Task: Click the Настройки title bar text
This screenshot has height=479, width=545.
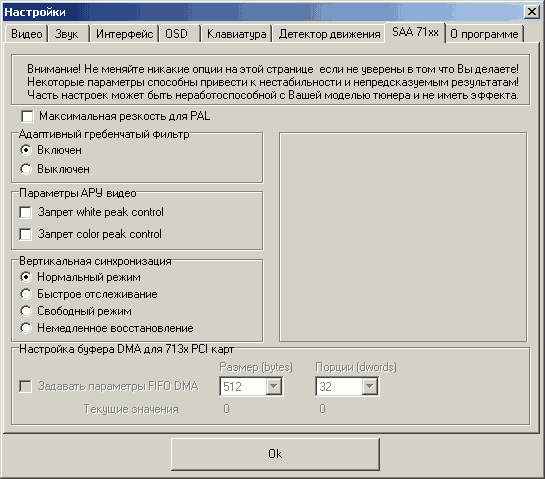Action: (x=35, y=12)
